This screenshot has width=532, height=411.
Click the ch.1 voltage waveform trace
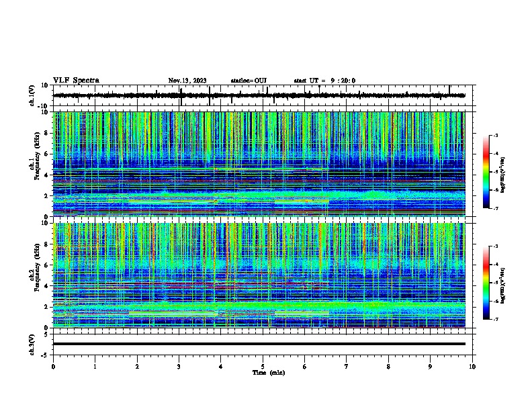tap(259, 95)
